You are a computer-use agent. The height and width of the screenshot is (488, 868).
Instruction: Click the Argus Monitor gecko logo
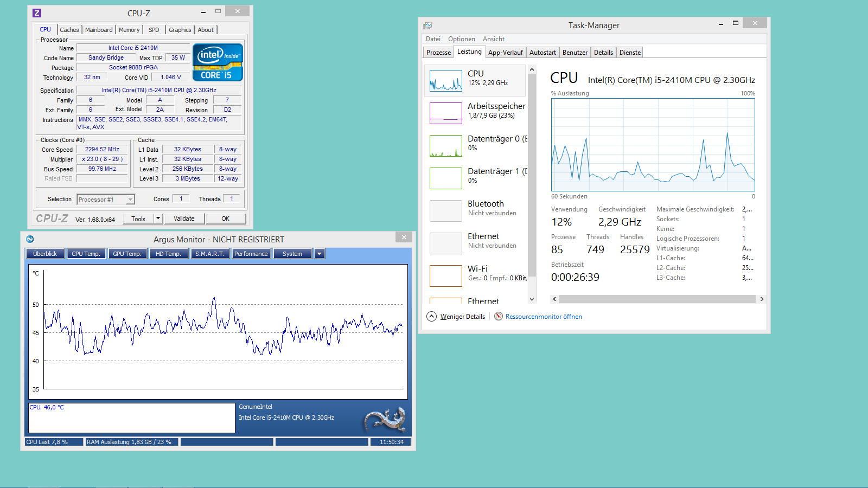point(385,420)
